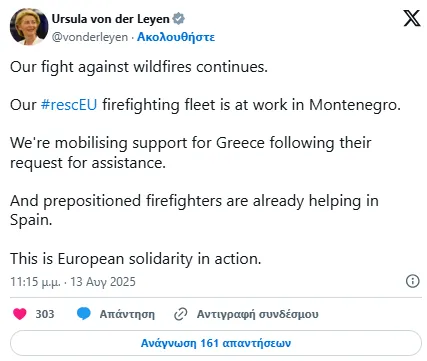Click the line about firefighters in Spain
Viewport: 427px width, 361px height.
click(x=194, y=210)
